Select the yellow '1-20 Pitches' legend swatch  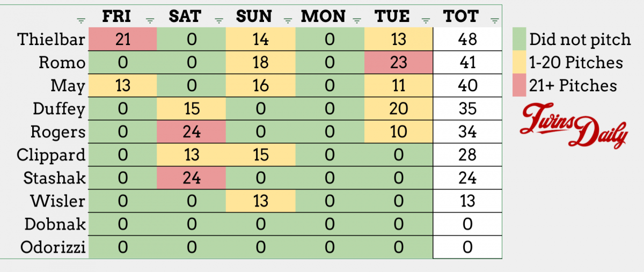tap(519, 62)
